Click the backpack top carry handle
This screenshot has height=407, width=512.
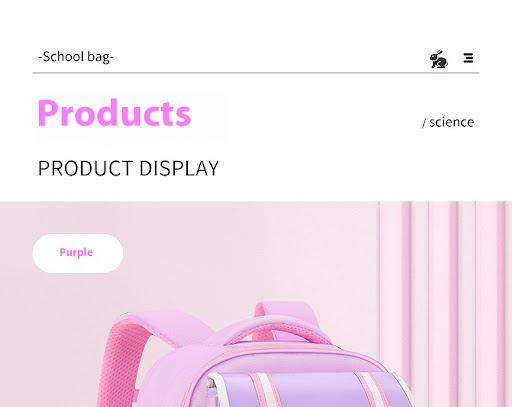click(x=273, y=328)
